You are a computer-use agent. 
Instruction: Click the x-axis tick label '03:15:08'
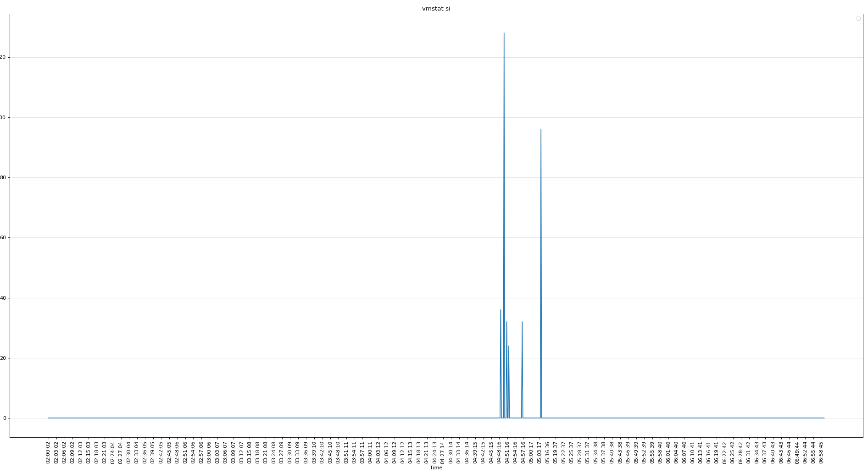(250, 453)
